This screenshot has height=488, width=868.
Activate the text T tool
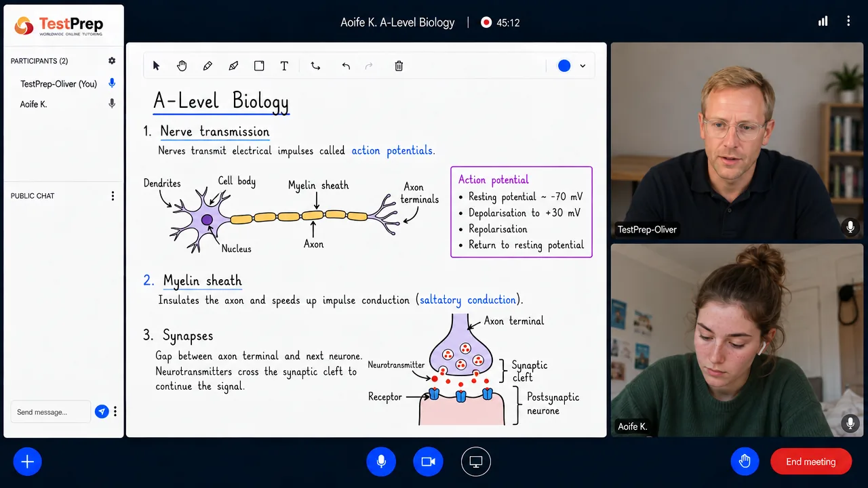pyautogui.click(x=284, y=66)
